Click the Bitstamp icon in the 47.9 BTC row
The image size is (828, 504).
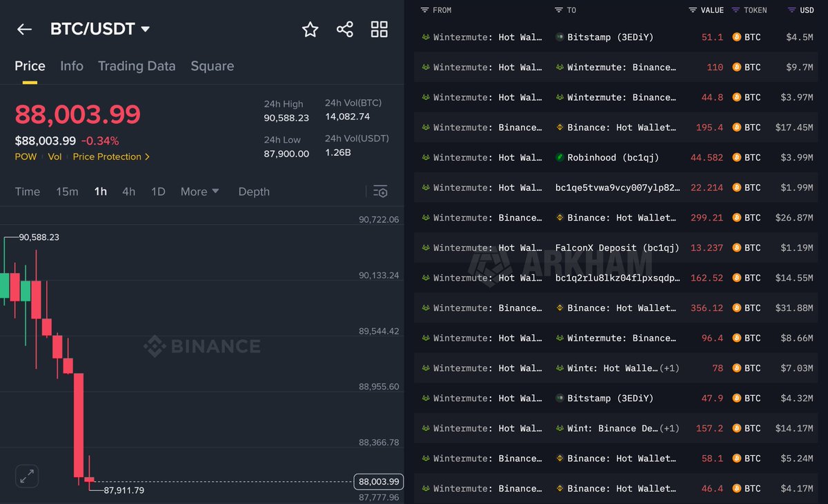point(560,398)
